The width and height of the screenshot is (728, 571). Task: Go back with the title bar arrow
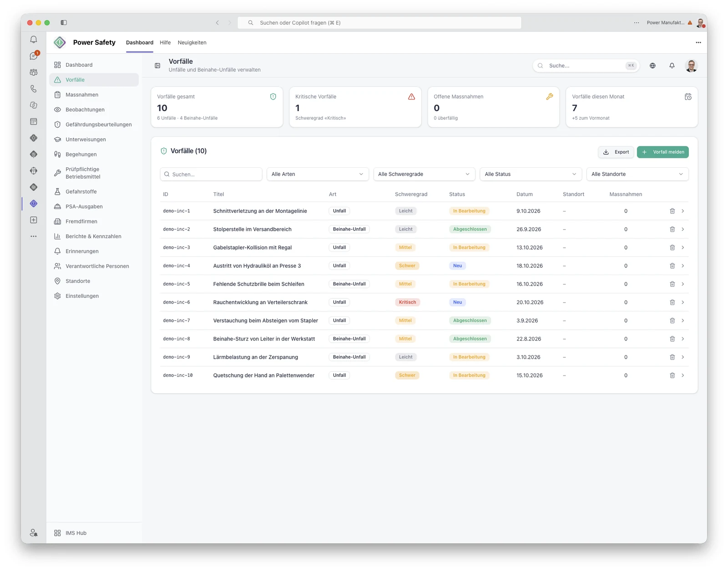[x=217, y=22]
